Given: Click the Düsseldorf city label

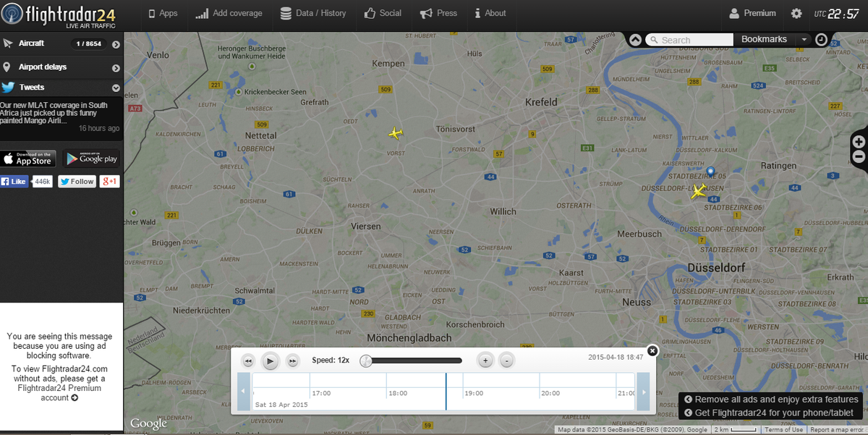Looking at the screenshot, I should pyautogui.click(x=717, y=268).
